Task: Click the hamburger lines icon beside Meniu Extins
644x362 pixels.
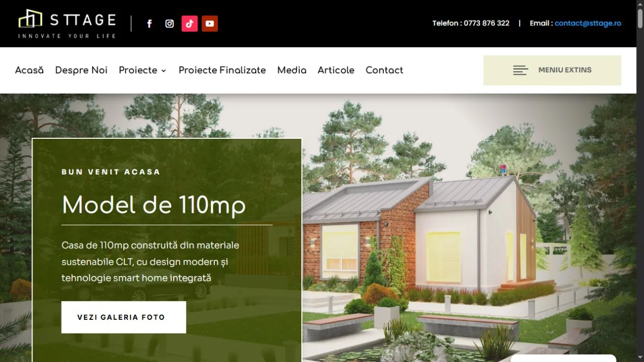Action: pyautogui.click(x=520, y=70)
